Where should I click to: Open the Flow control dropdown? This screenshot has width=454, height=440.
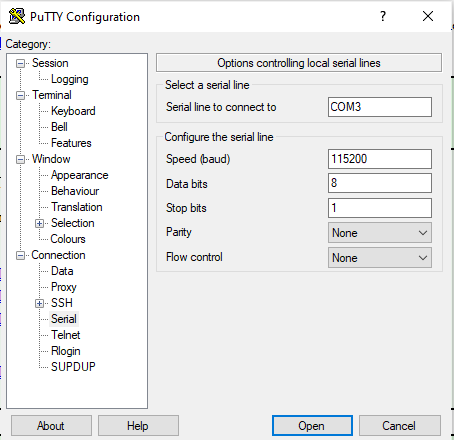[x=380, y=258]
